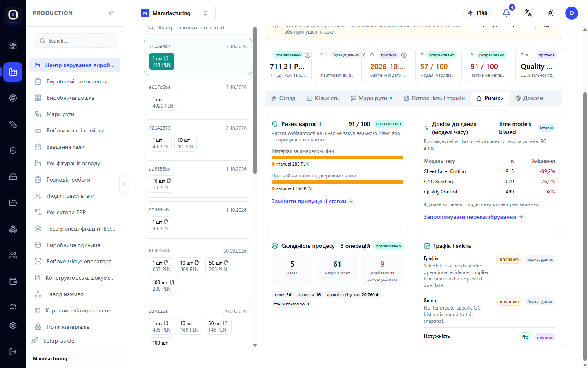Open the people icon in the rail
The height and width of the screenshot is (368, 588).
(13, 255)
